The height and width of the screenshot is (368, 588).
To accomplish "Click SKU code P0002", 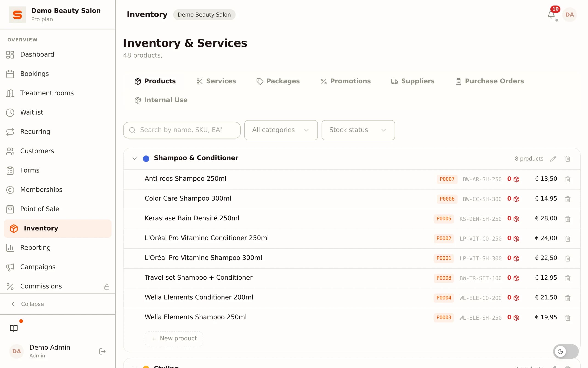I will tap(444, 239).
